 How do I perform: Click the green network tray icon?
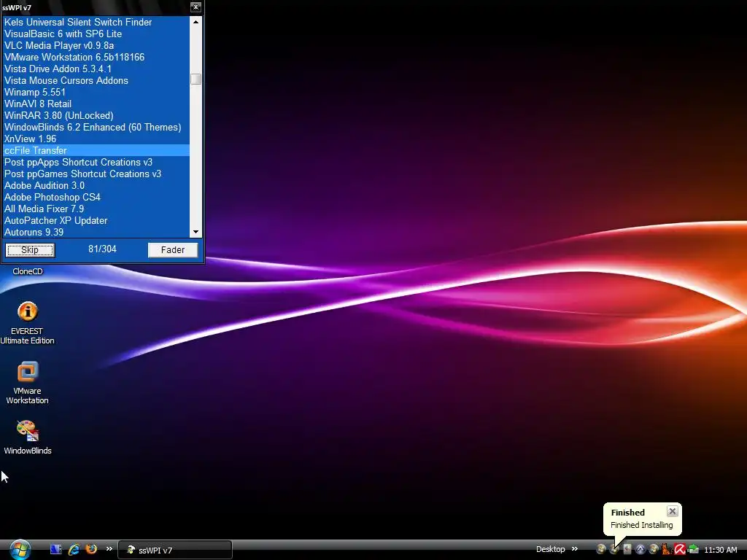click(693, 549)
